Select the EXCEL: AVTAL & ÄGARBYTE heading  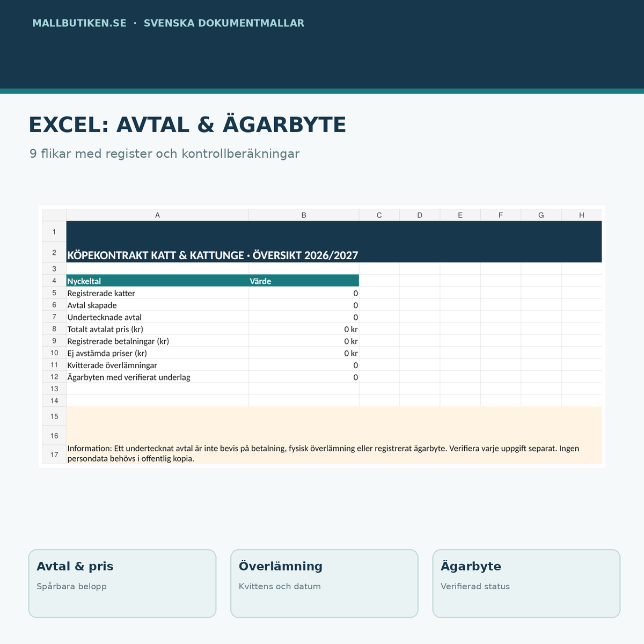[187, 125]
